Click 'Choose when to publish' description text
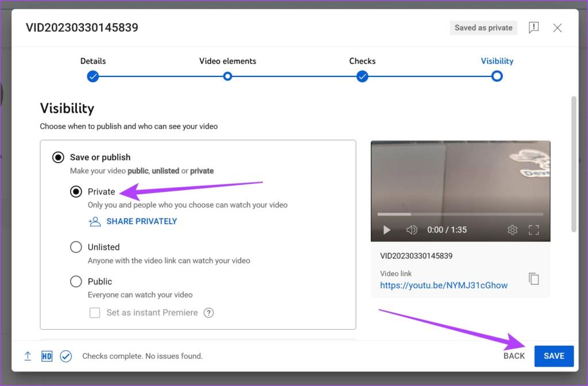Screen dimensions: 588x386 (129, 126)
